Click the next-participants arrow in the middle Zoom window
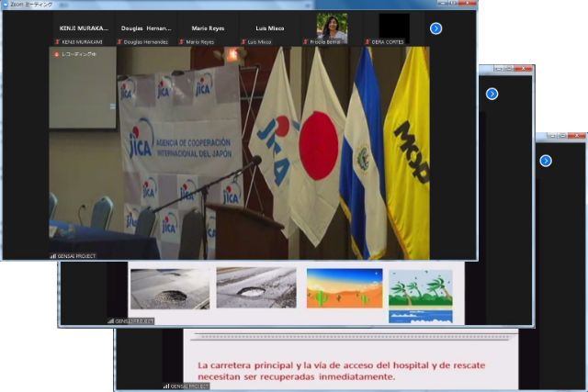588x392 pixels. coord(492,94)
